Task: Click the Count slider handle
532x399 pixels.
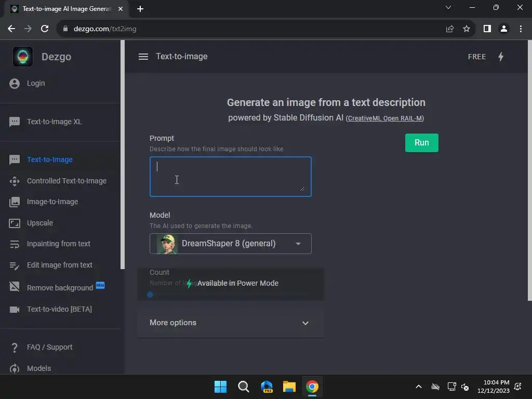Action: click(x=150, y=295)
